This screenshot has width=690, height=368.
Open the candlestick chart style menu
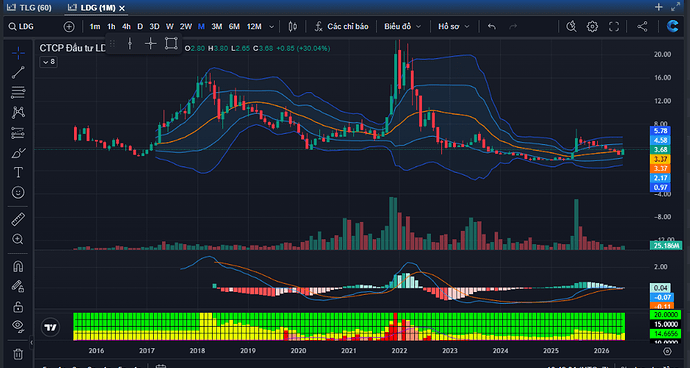pyautogui.click(x=292, y=26)
